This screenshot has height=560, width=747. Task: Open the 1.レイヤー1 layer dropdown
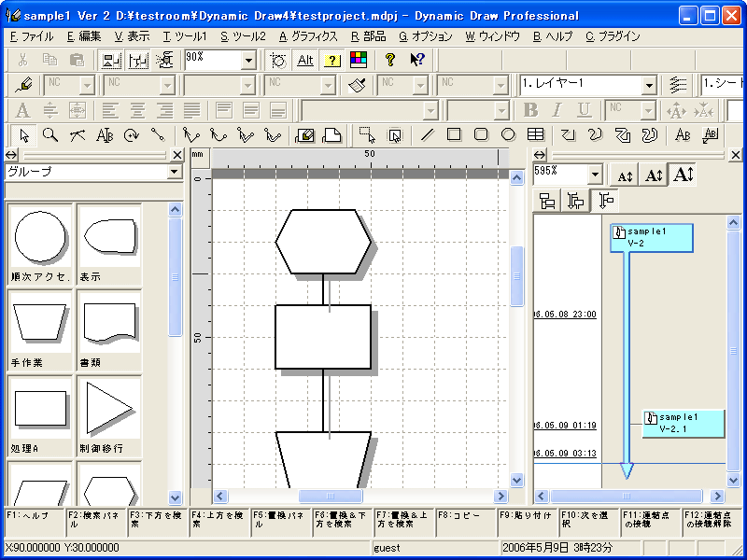649,86
